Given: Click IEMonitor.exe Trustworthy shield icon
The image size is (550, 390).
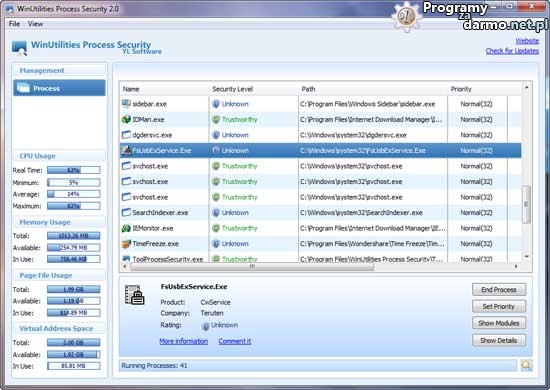Looking at the screenshot, I should [x=216, y=228].
